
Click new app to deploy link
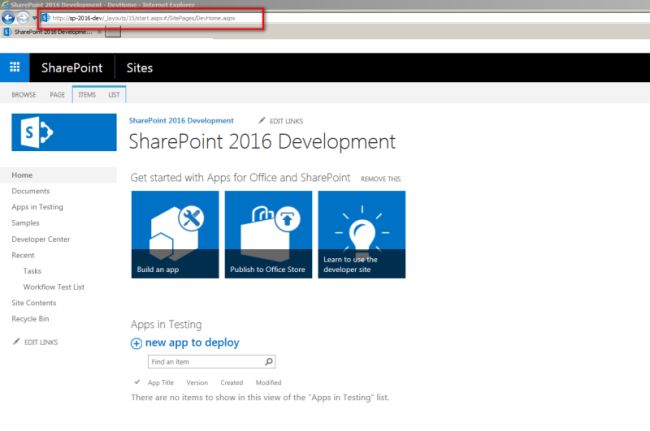coord(192,343)
